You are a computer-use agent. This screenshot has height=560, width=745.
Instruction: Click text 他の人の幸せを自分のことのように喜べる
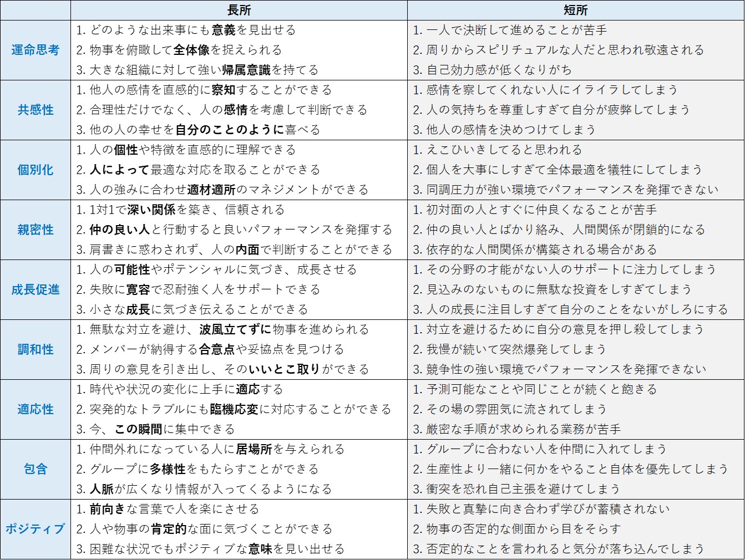point(205,130)
